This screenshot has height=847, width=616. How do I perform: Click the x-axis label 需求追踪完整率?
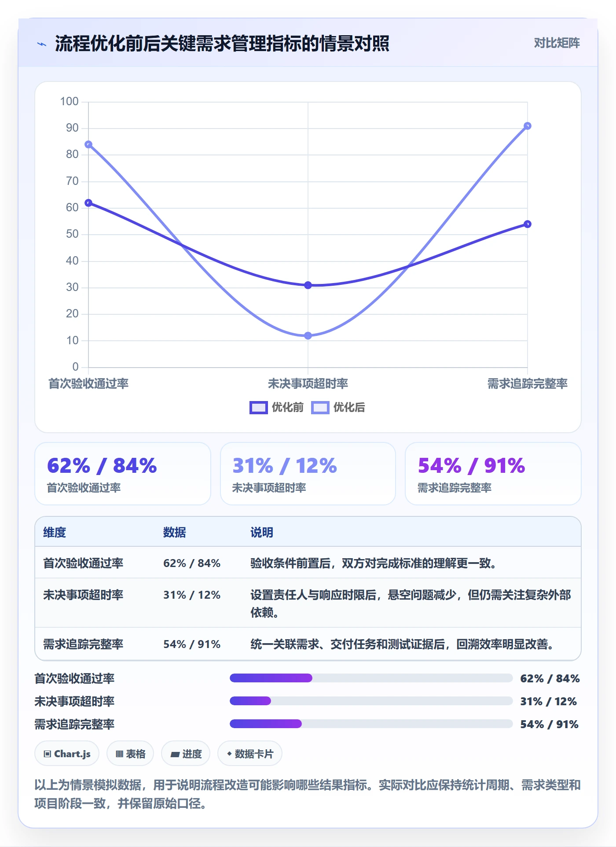click(x=528, y=383)
